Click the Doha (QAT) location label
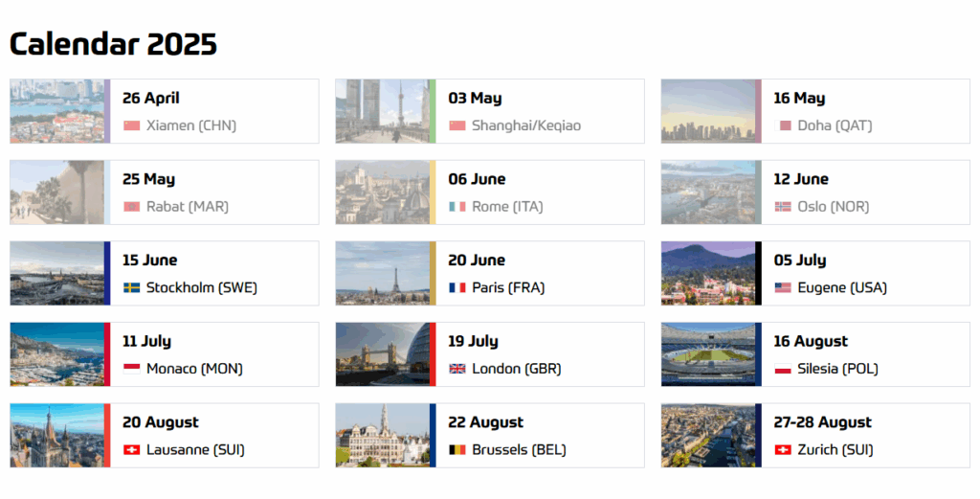980x499 pixels. click(x=835, y=125)
